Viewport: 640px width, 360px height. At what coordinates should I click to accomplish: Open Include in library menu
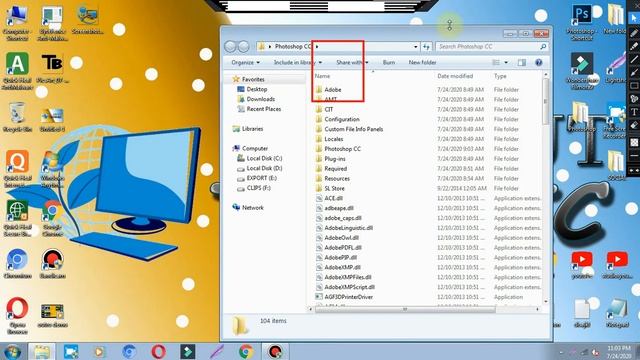tap(298, 62)
